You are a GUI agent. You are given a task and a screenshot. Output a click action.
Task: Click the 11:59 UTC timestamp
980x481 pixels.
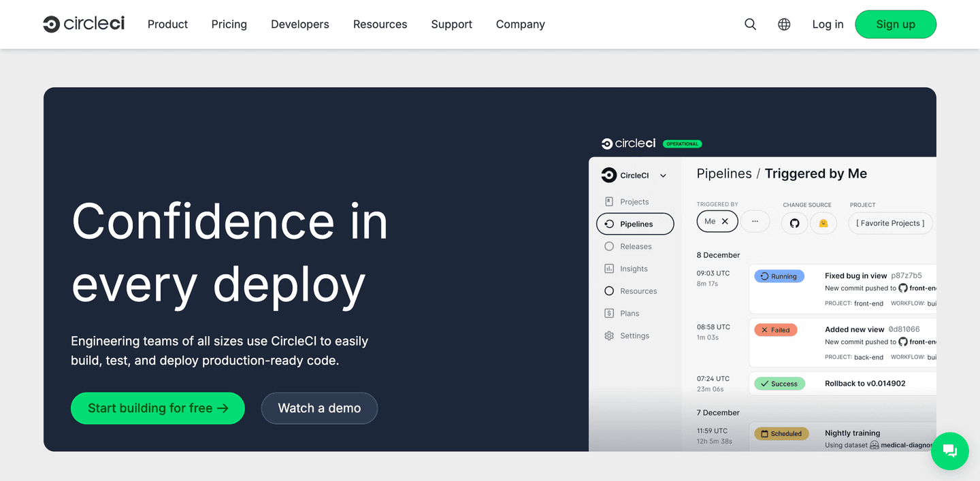(712, 431)
